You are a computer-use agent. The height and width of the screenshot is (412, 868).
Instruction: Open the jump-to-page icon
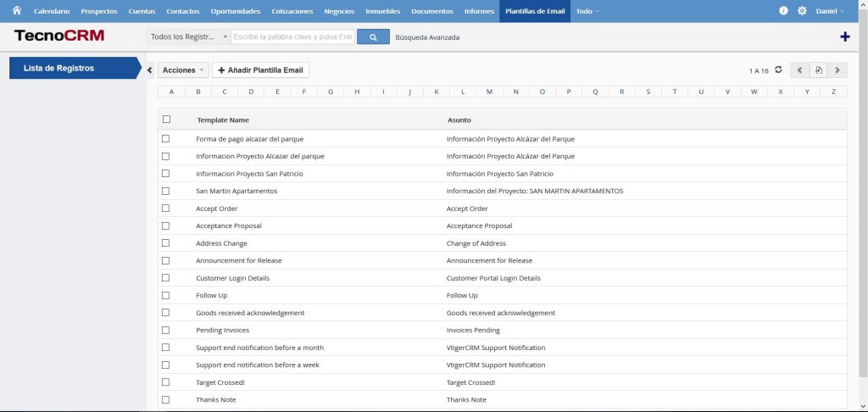point(819,70)
